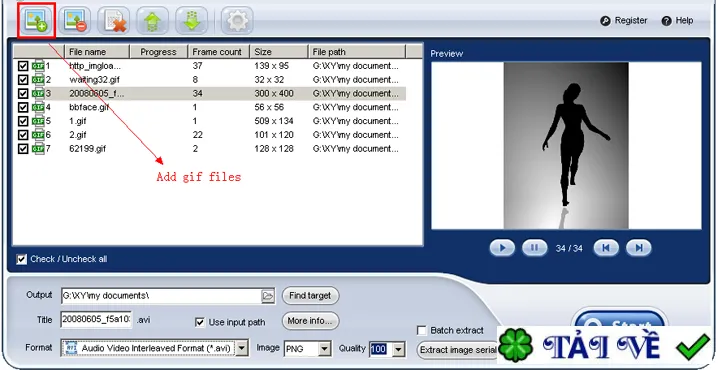Uncheck the 62199.gif checkbox
This screenshot has width=718, height=370.
point(23,149)
